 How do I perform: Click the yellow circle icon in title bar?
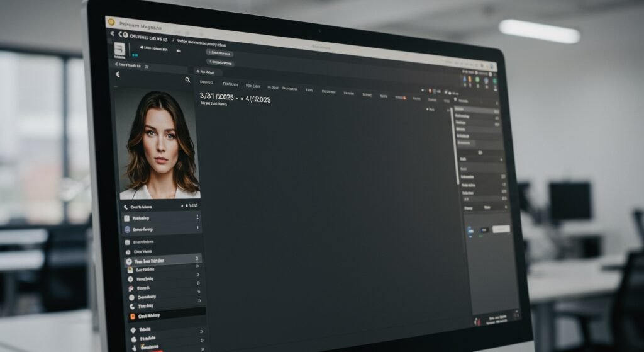[x=111, y=22]
